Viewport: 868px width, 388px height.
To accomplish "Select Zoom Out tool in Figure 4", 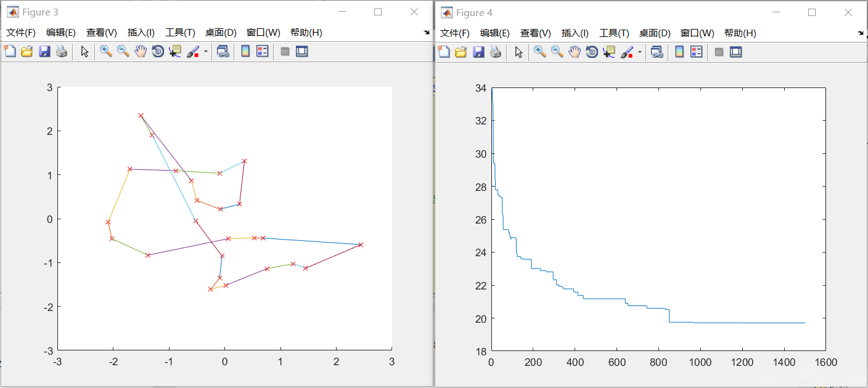I will pyautogui.click(x=557, y=52).
